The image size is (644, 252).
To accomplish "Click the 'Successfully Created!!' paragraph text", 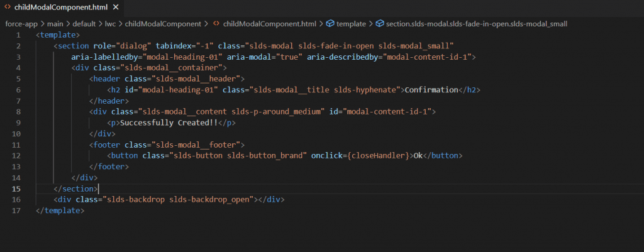I will coord(166,123).
